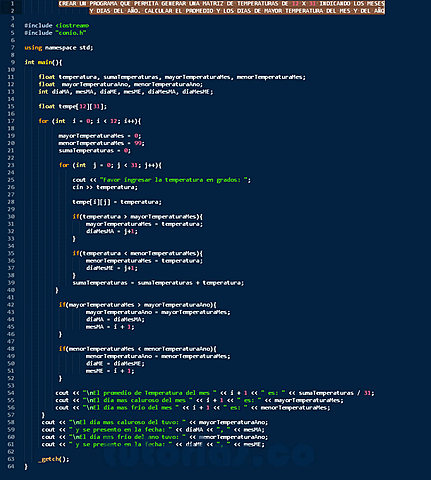Click 'diaMesMA = j+1;' line
The width and height of the screenshot is (431, 480).
(112, 231)
